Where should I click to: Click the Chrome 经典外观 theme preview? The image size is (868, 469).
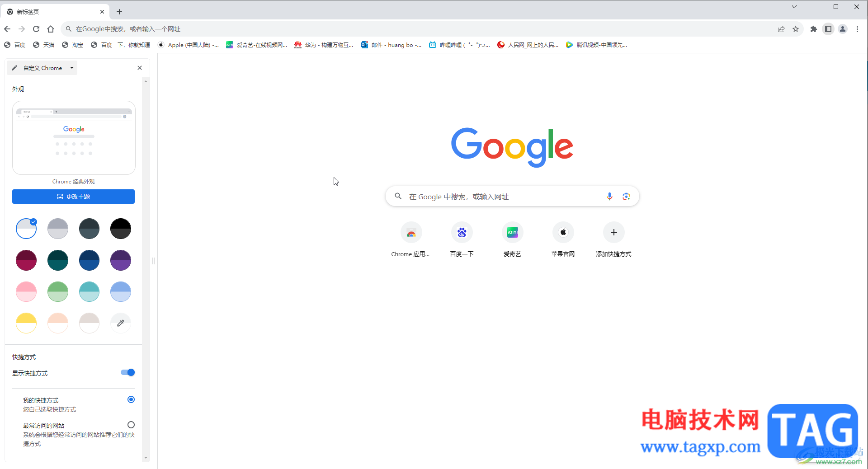tap(74, 138)
